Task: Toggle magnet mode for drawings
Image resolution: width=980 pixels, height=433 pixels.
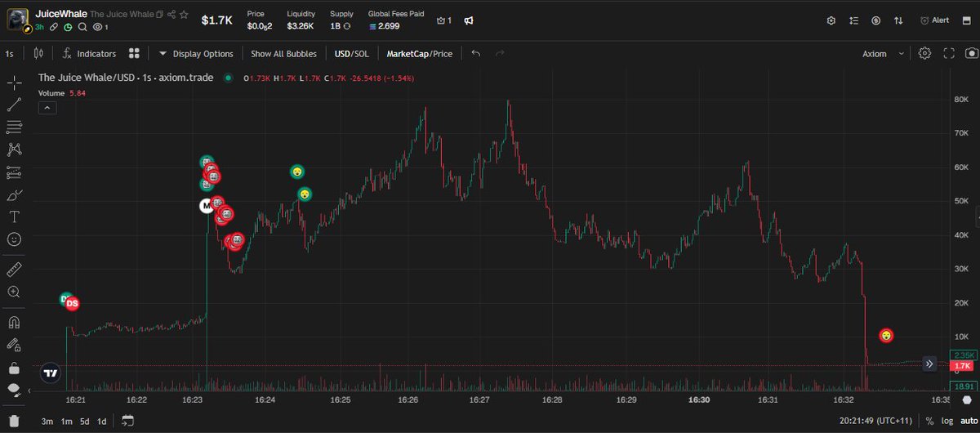Action: pos(14,322)
